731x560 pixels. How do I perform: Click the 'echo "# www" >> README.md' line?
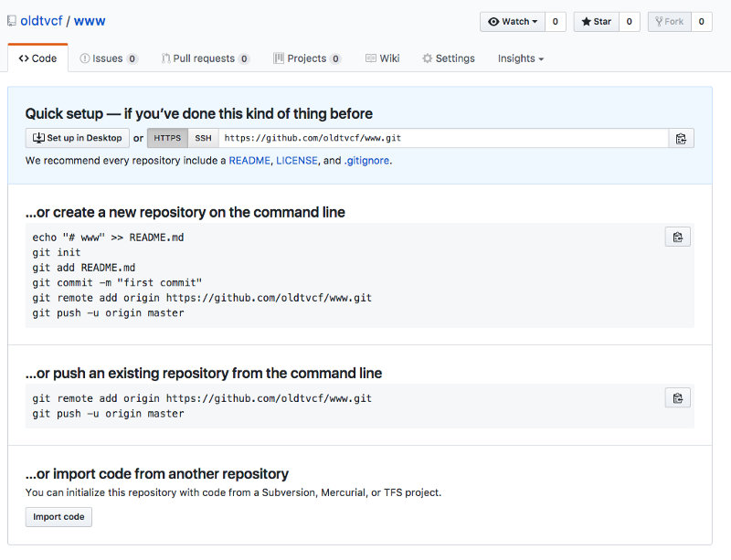click(108, 238)
